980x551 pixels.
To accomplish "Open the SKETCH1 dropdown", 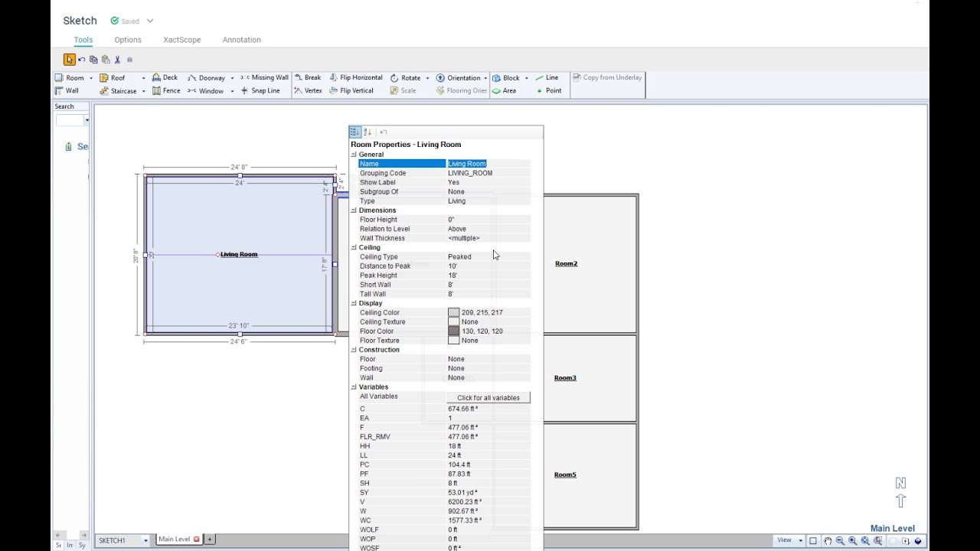I will (145, 540).
